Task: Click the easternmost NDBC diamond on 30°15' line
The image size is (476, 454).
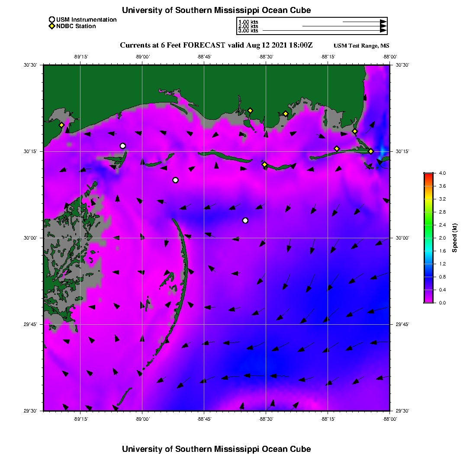Action: tap(371, 151)
